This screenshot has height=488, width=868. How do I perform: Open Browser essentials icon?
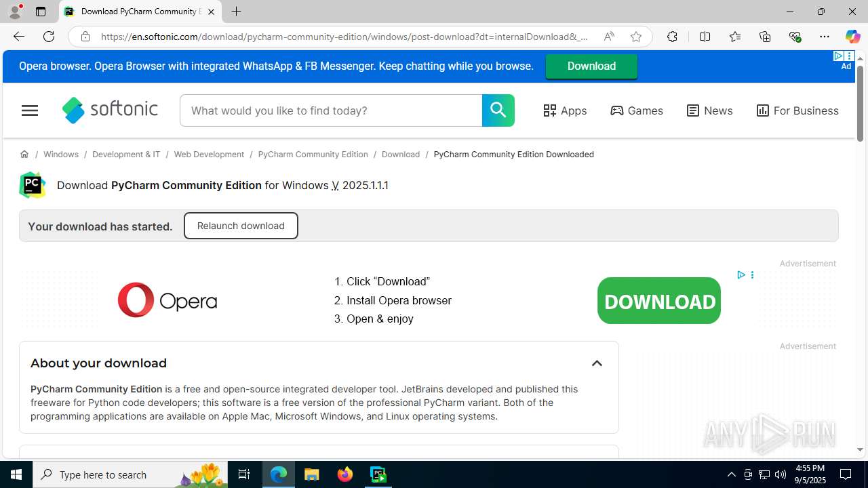click(795, 37)
